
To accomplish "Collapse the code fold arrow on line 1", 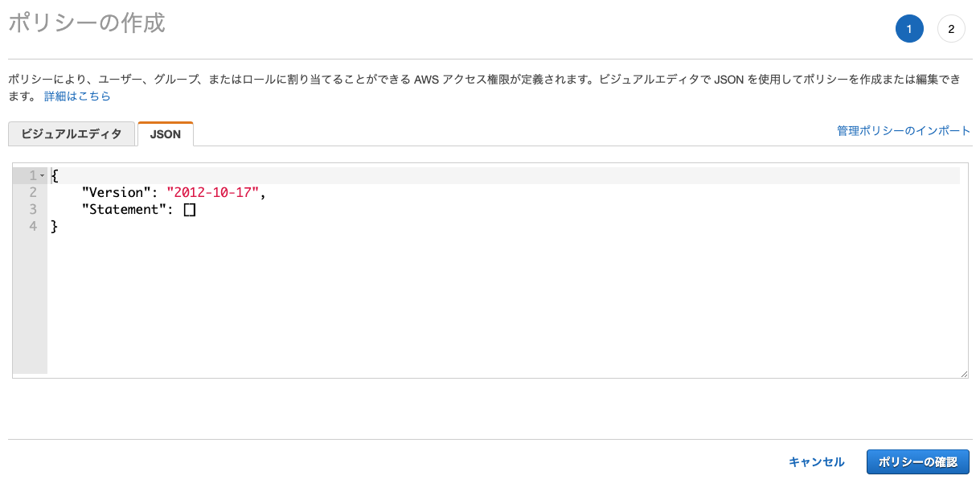I will click(x=40, y=175).
